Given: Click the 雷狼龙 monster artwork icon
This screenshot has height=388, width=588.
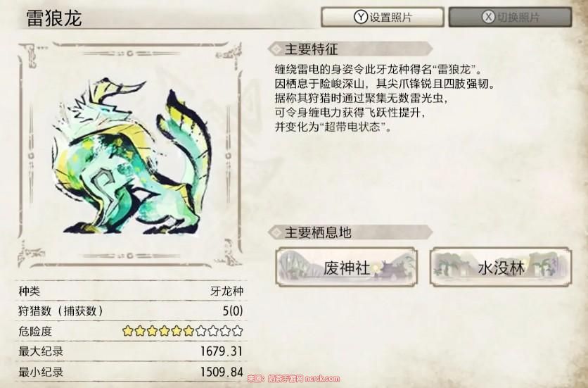Looking at the screenshot, I should click(x=129, y=156).
